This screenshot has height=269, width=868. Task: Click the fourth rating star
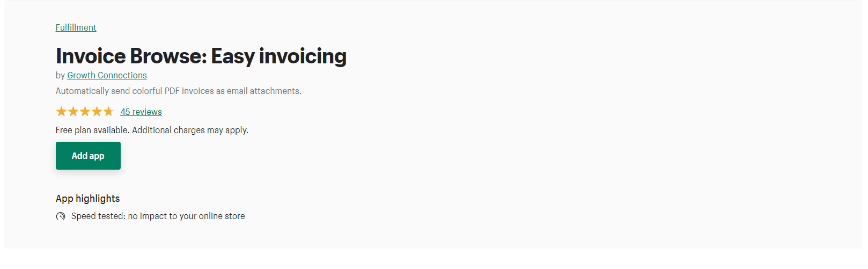(97, 112)
